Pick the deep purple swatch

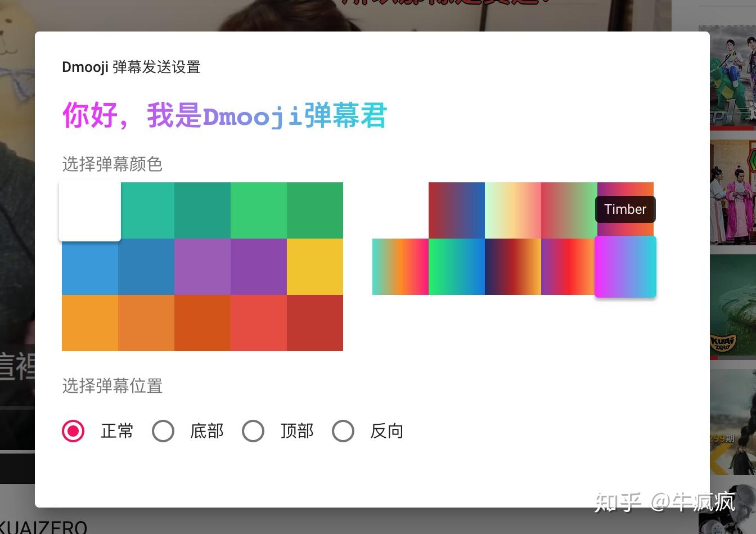click(x=259, y=267)
